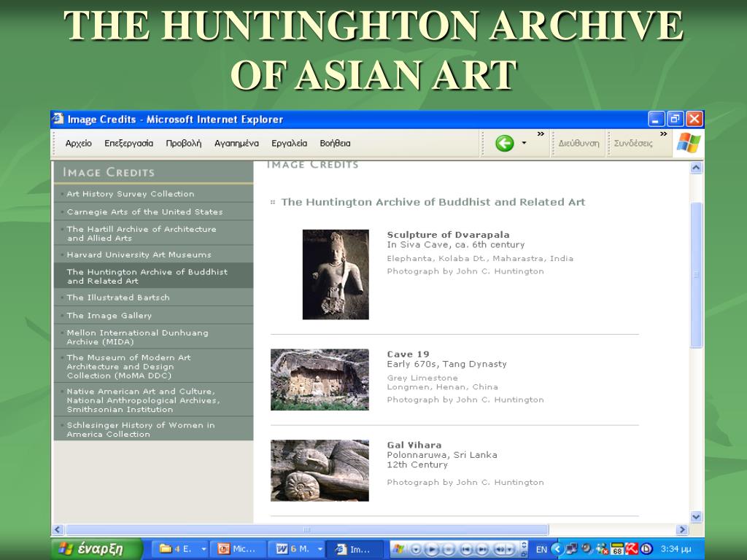Open the Αγαπημένα menu

click(x=236, y=144)
